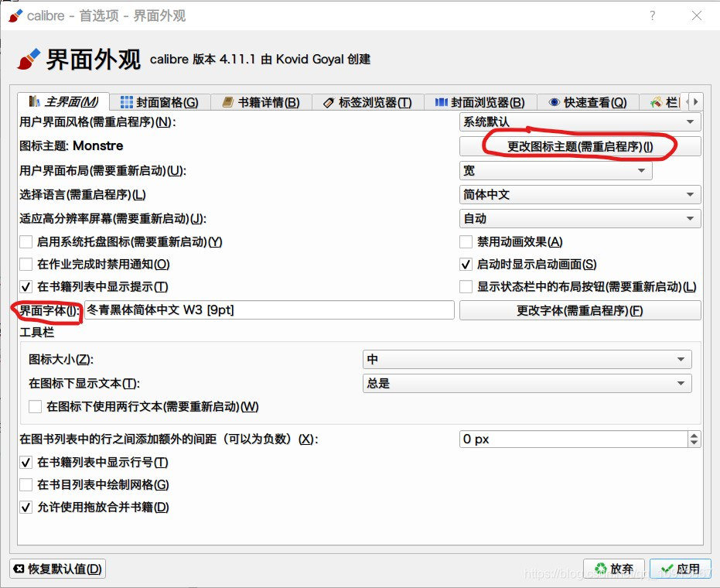
Task: Increase row spacing with up stepper arrow
Action: 694,436
